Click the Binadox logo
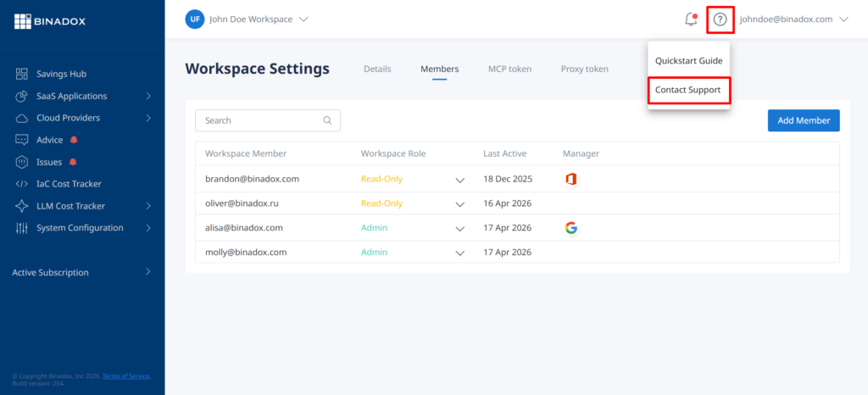 (x=50, y=21)
